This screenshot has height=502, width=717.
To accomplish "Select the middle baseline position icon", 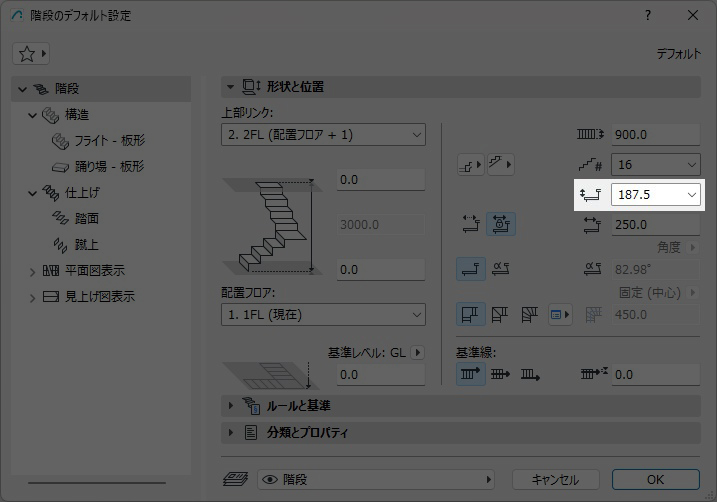I will point(500,374).
